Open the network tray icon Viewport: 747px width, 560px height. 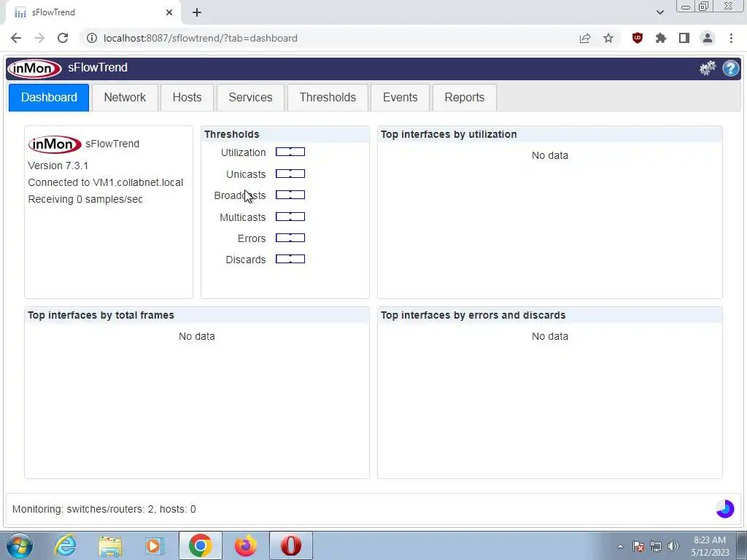tap(656, 546)
